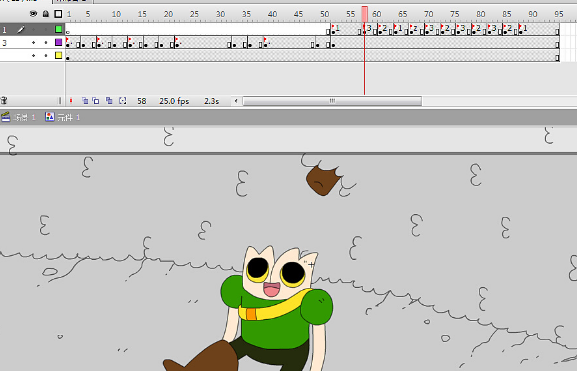
Task: Toggle visibility dot for layer 1
Action: pos(33,29)
